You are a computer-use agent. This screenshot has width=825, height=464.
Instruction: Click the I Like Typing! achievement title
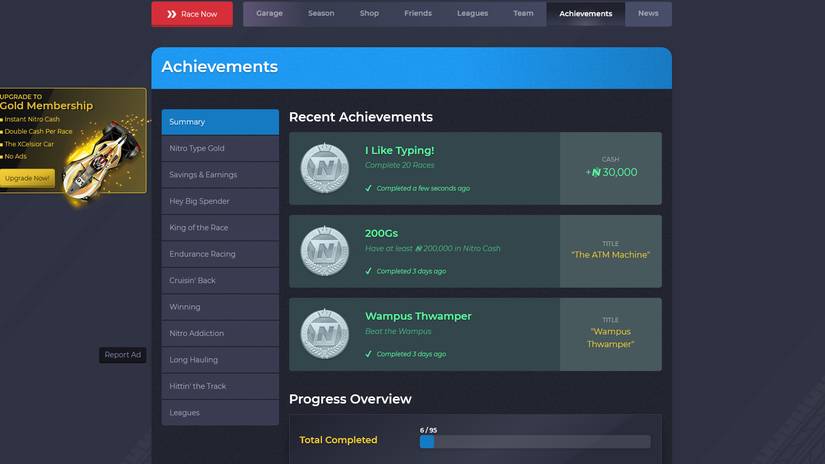[399, 150]
